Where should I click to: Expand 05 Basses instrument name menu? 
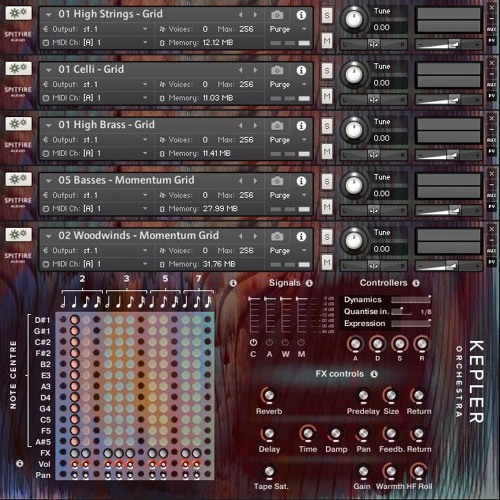pos(49,181)
